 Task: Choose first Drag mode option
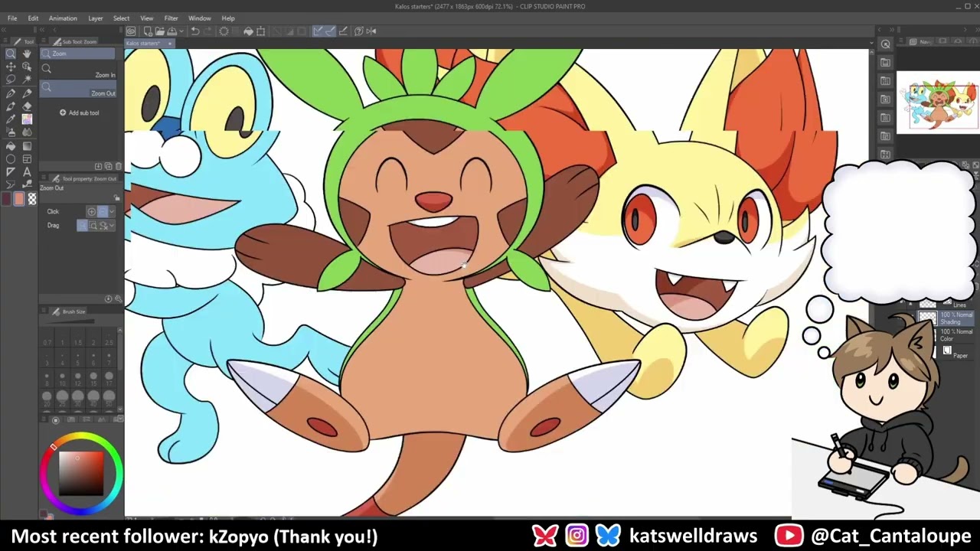(83, 225)
